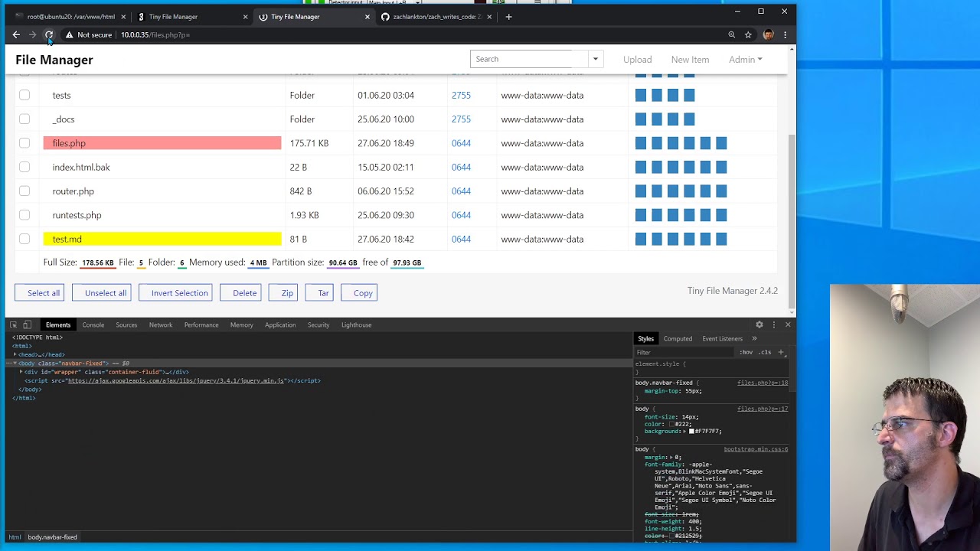Open the Network tab
The image size is (980, 551).
161,324
